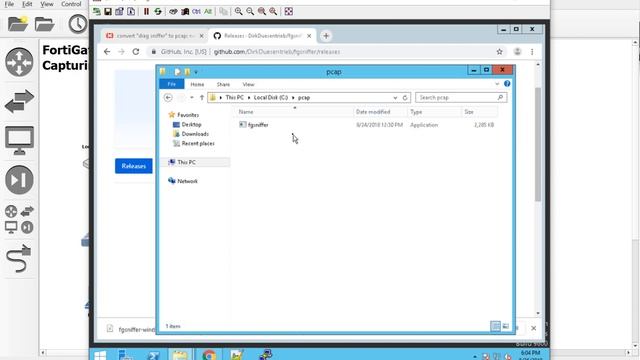This screenshot has width=640, height=360.
Task: Reload the GitHub page in Chrome
Action: click(136, 51)
